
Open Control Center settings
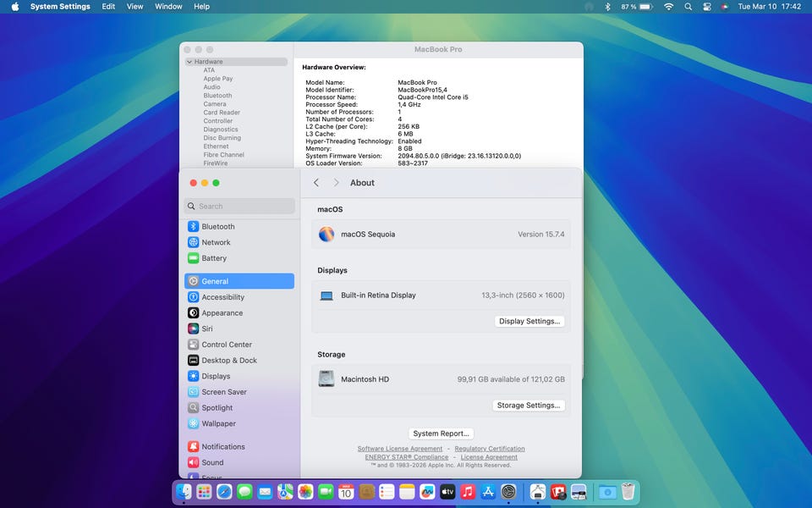(226, 345)
